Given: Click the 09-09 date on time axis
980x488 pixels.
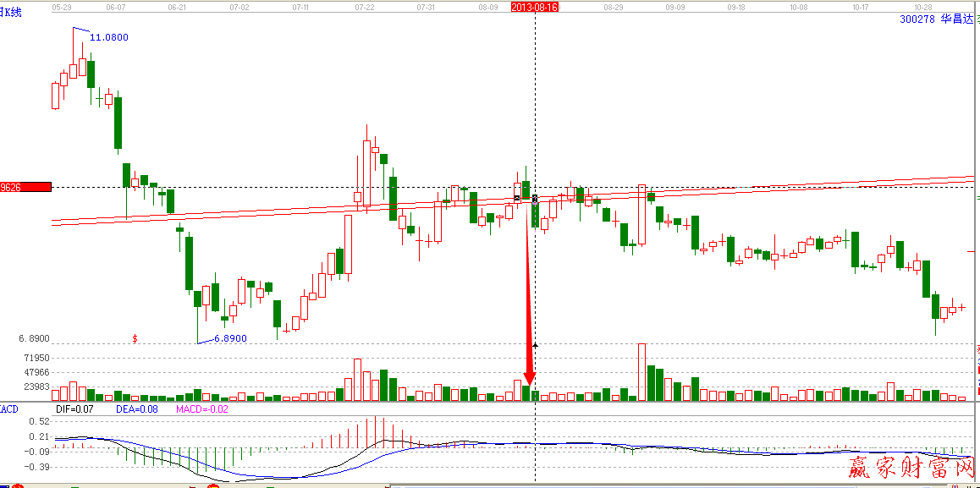Looking at the screenshot, I should click(674, 6).
